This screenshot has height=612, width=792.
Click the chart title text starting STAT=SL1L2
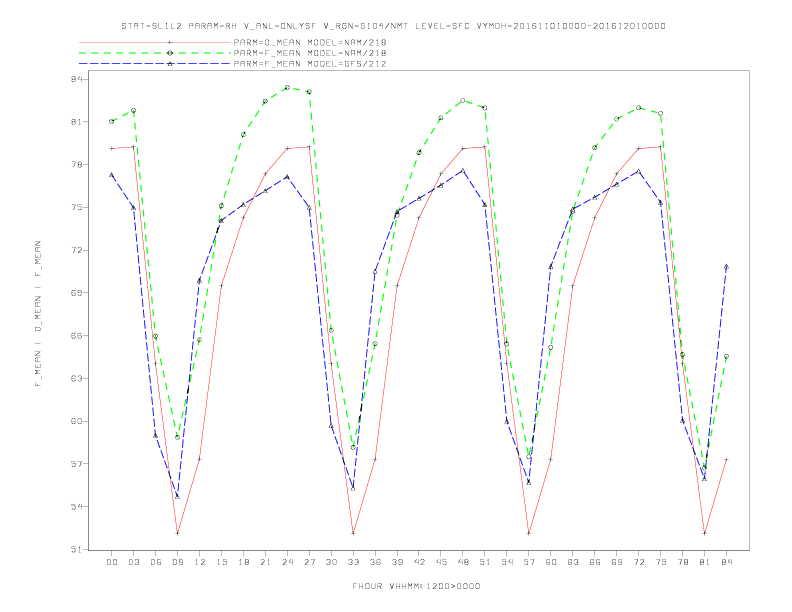coord(393,26)
